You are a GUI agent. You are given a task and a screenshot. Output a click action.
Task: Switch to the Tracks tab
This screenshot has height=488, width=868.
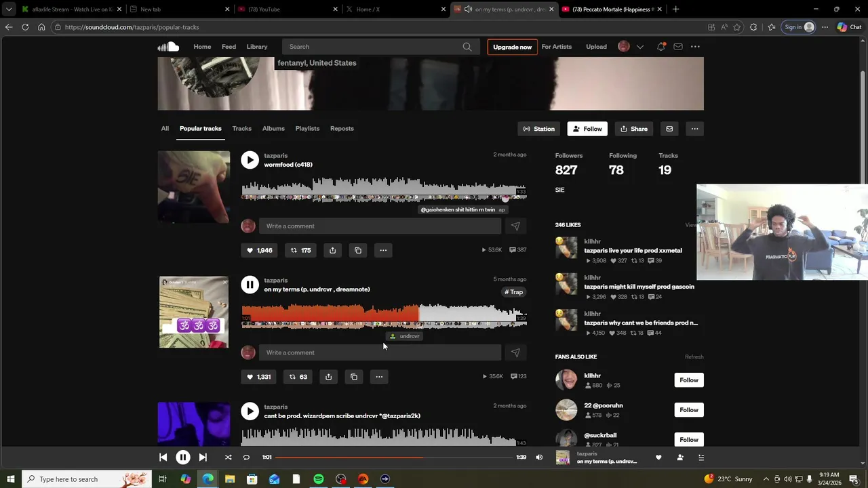click(x=241, y=129)
